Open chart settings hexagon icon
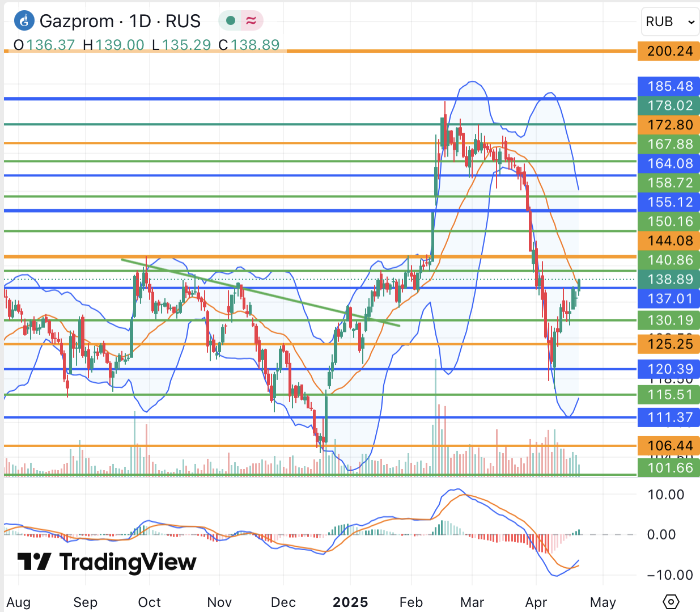Image resolution: width=700 pixels, height=612 pixels. [x=671, y=602]
